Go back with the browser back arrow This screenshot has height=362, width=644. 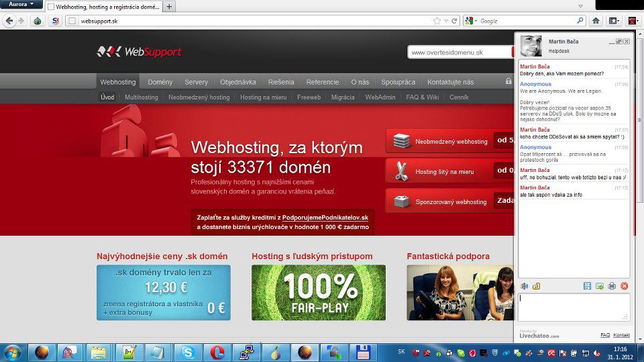point(9,21)
